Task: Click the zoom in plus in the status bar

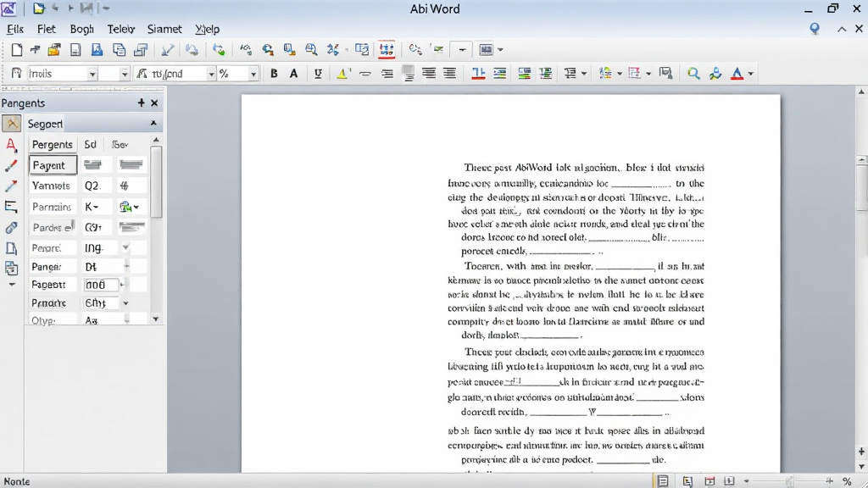Action: coord(829,481)
